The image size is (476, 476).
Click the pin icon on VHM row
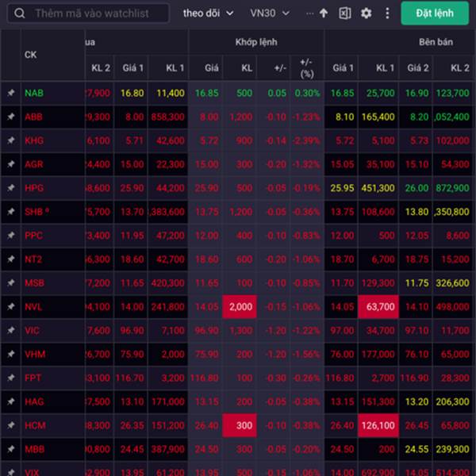[11, 354]
